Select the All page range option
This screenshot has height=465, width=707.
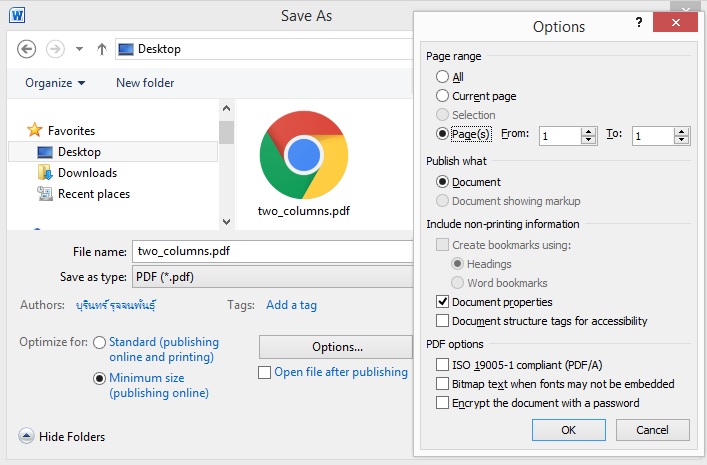point(443,77)
